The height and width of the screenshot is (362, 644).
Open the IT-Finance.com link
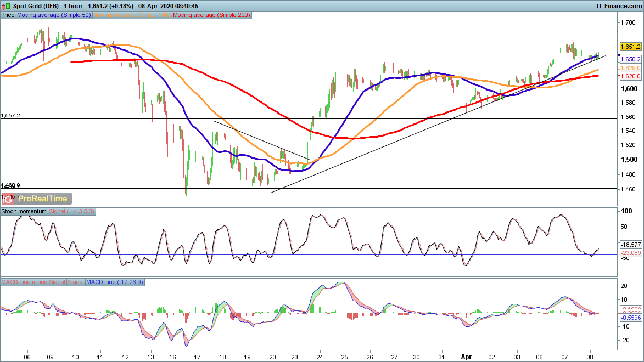[619, 6]
